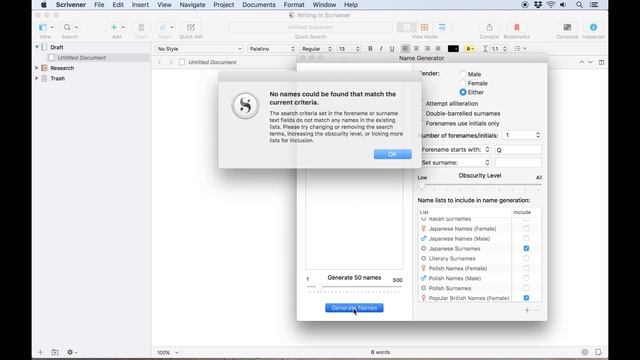Open the Regular font weight dropdown
The height and width of the screenshot is (360, 640).
coord(316,49)
